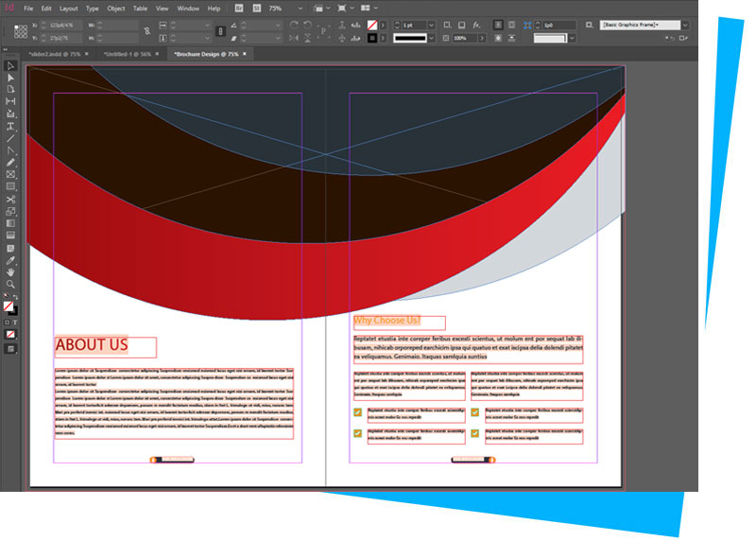
Task: Open the stroke type line style dropdown
Action: pos(431,38)
